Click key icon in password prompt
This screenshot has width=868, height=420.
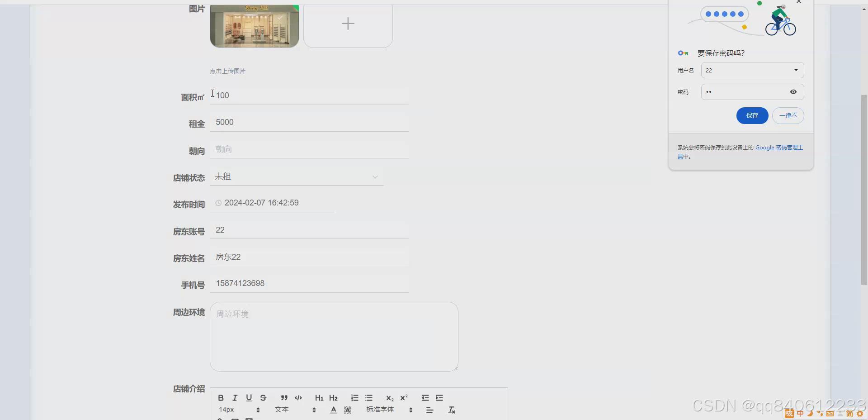(x=683, y=53)
